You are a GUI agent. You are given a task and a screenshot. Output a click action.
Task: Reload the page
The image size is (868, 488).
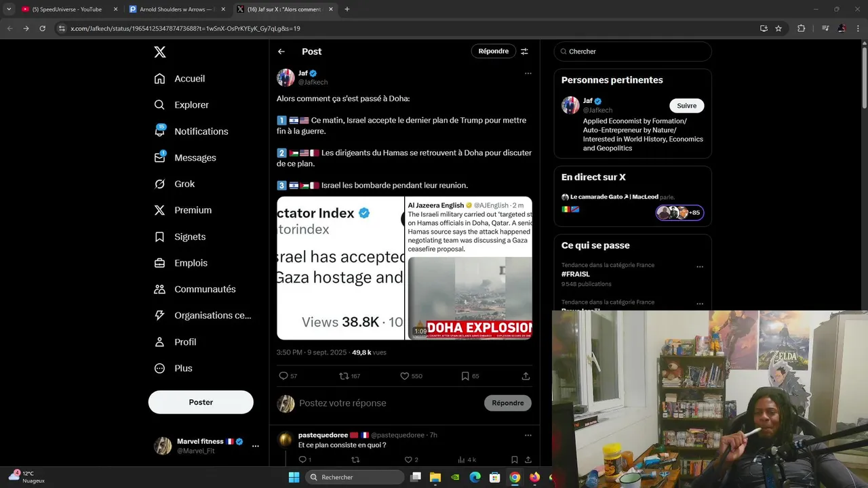tap(42, 28)
